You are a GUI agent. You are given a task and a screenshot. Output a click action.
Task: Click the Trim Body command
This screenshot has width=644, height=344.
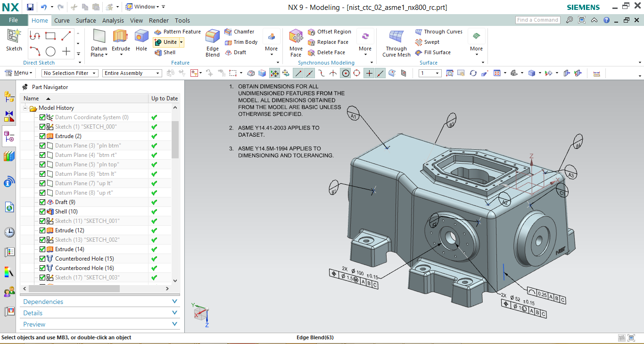pyautogui.click(x=241, y=42)
